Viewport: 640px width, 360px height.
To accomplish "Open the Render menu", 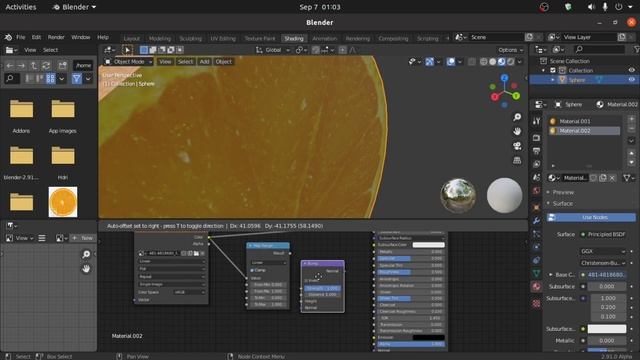I will pos(56,37).
